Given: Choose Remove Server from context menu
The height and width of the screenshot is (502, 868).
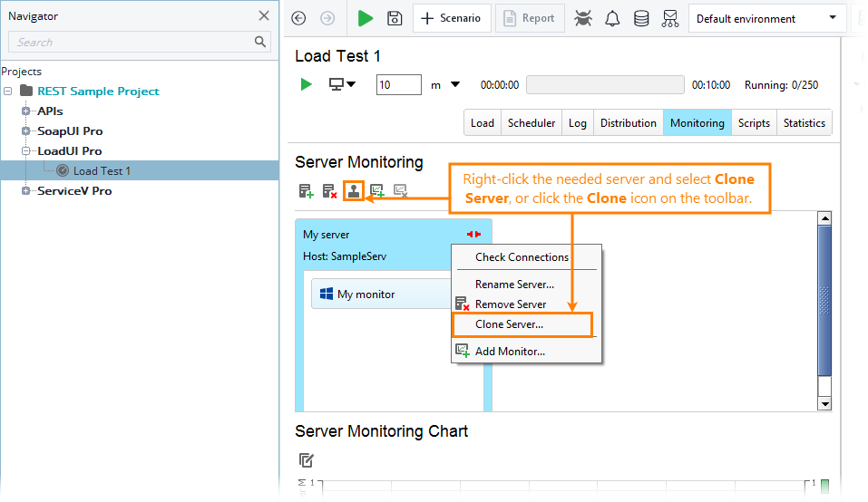Looking at the screenshot, I should (x=526, y=304).
